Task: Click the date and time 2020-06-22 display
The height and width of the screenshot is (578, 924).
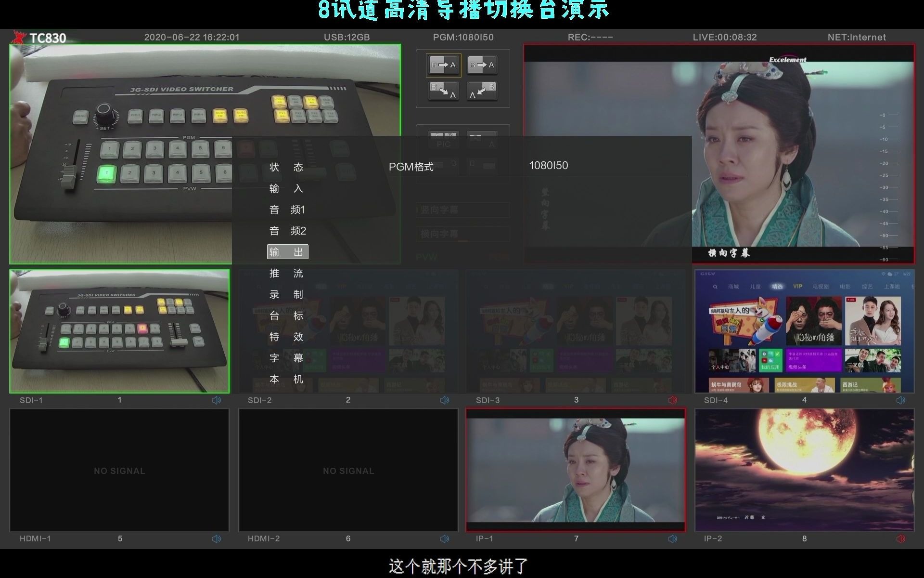Action: tap(192, 37)
